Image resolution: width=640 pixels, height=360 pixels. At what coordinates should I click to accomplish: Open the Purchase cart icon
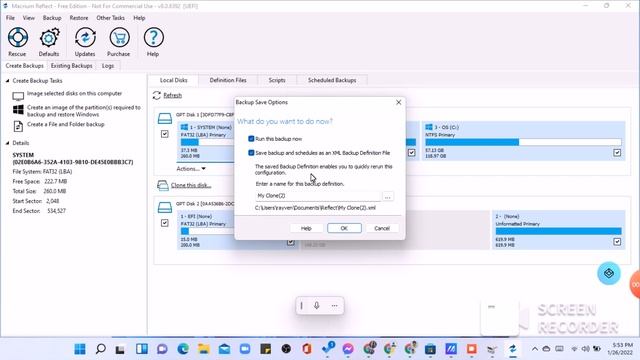pyautogui.click(x=119, y=42)
